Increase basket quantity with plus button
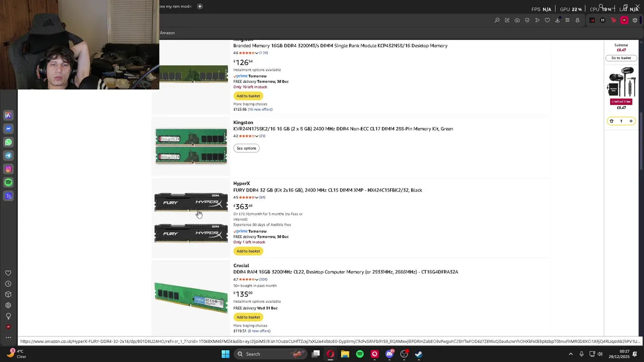The image size is (644, 362). point(631,121)
